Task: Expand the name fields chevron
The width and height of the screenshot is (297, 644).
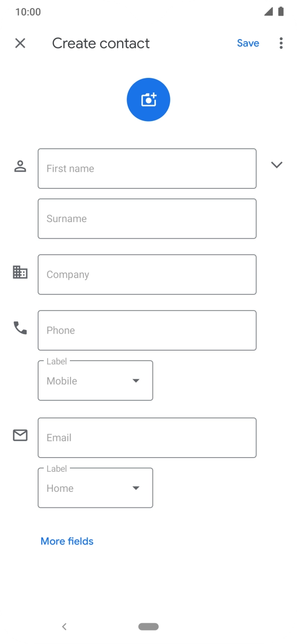Action: click(277, 164)
